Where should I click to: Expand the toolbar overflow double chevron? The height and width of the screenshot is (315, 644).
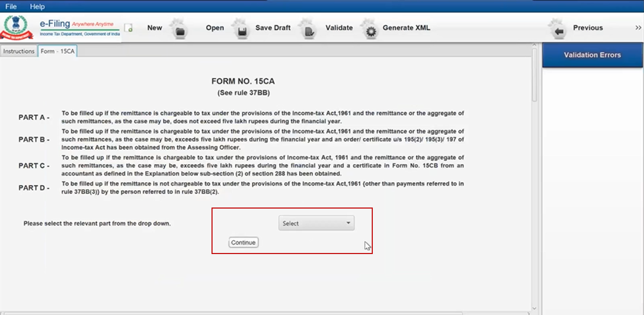click(x=638, y=28)
